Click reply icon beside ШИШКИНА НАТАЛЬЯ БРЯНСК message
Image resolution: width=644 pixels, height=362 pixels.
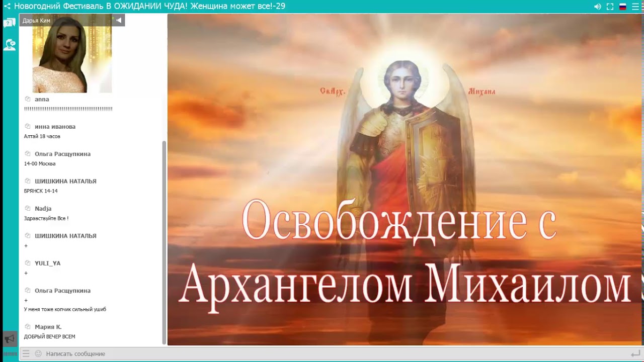[28, 180]
